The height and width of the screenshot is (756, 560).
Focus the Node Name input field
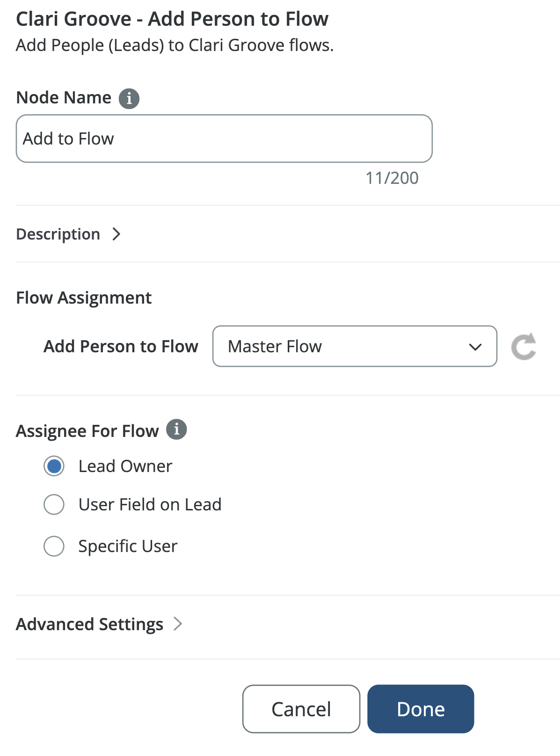click(x=224, y=138)
